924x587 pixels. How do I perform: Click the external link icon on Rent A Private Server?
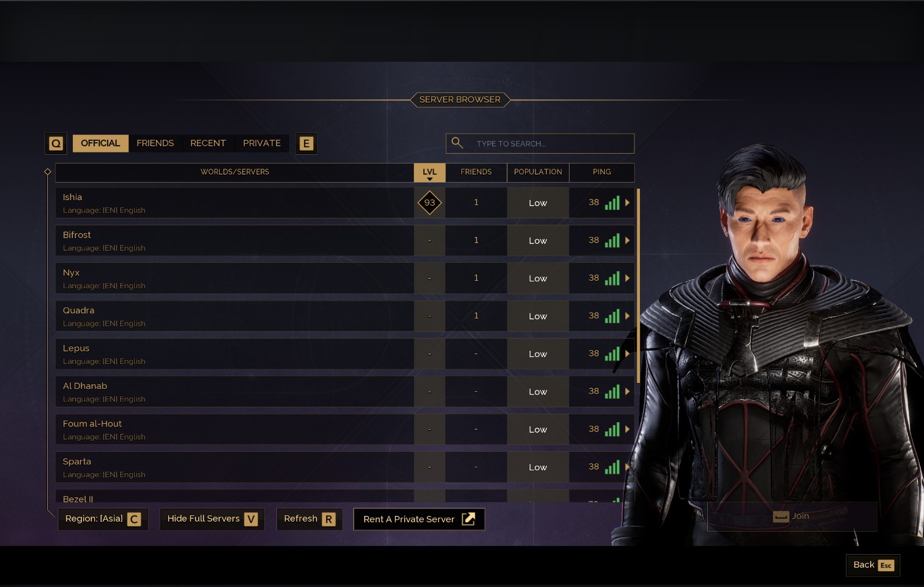click(468, 519)
